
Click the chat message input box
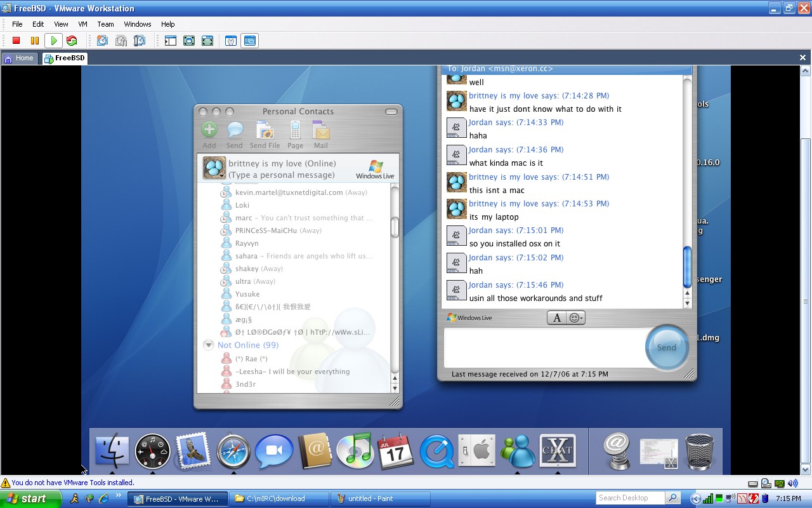pos(544,348)
